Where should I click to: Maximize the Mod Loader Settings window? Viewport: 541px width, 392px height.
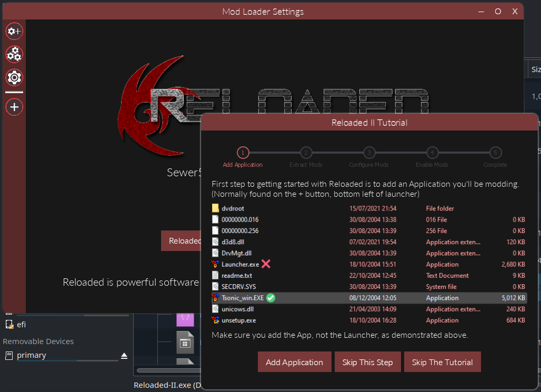(x=498, y=12)
